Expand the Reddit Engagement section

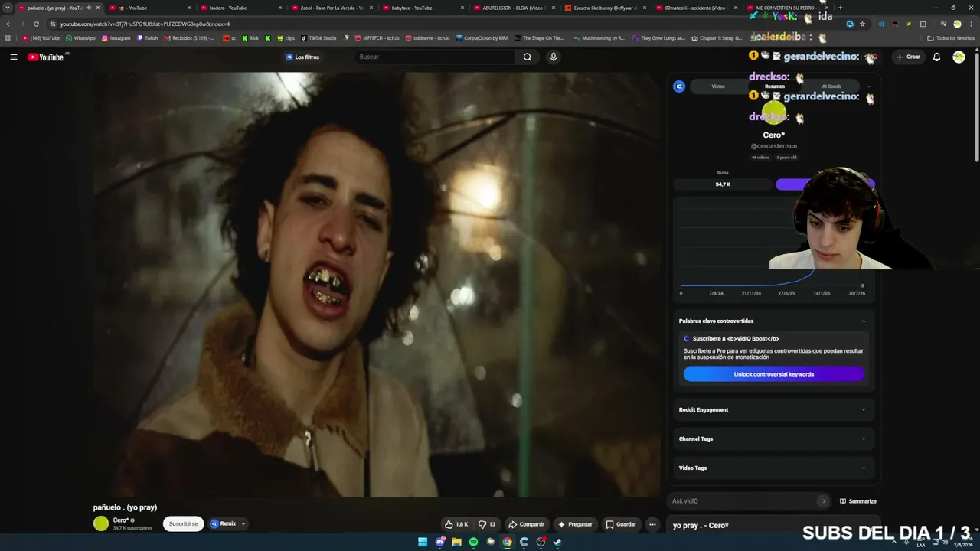click(773, 410)
